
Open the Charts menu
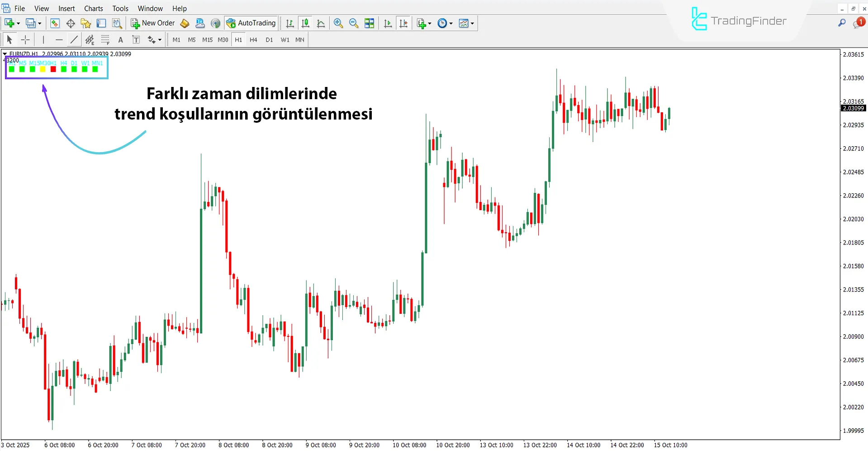click(x=93, y=8)
